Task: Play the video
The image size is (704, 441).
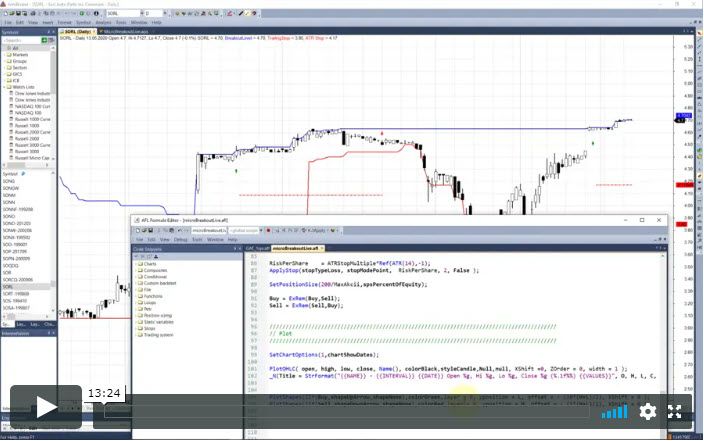Action: [x=46, y=407]
